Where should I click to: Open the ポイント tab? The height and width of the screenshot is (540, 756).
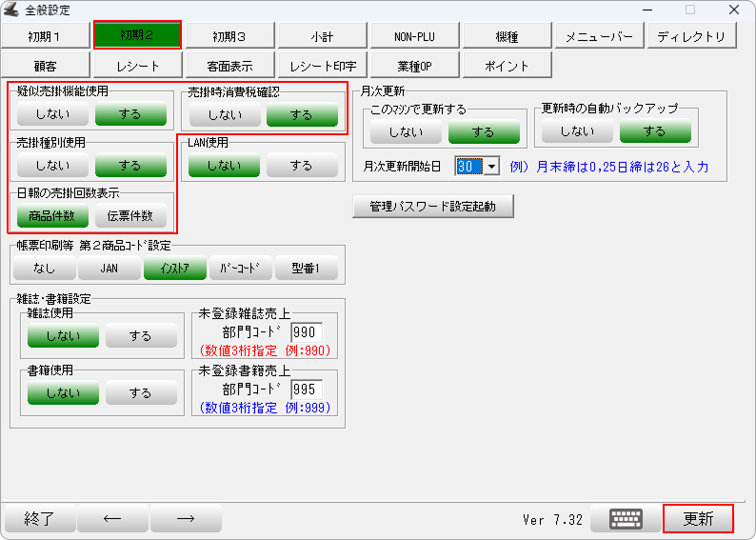tap(507, 66)
